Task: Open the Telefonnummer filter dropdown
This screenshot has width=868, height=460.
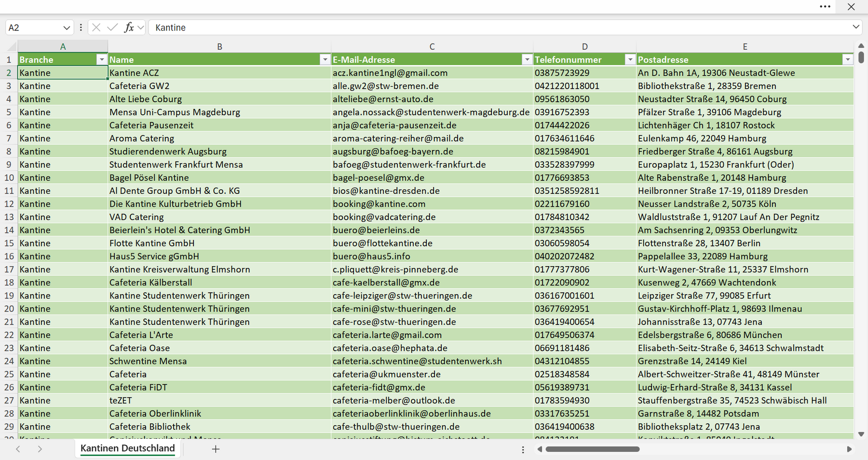Action: point(630,59)
